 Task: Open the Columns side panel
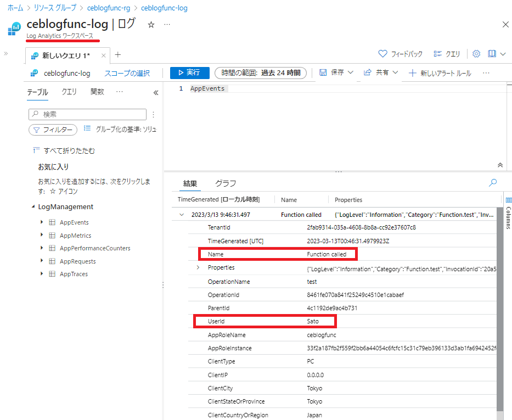tap(508, 212)
